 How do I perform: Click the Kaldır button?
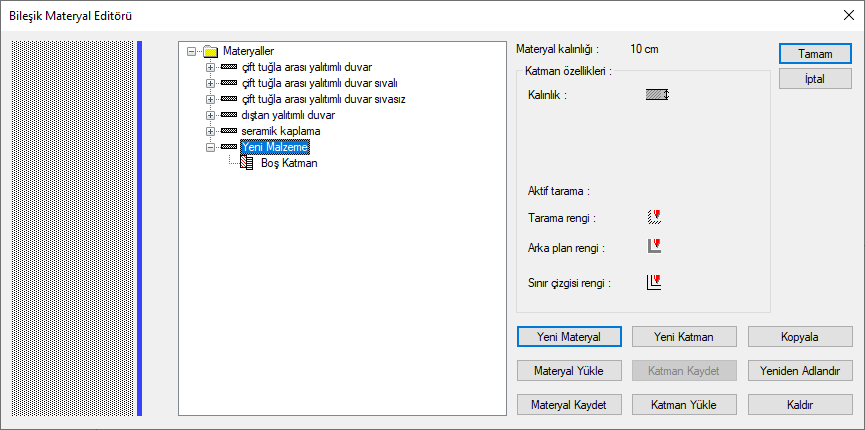tap(800, 405)
